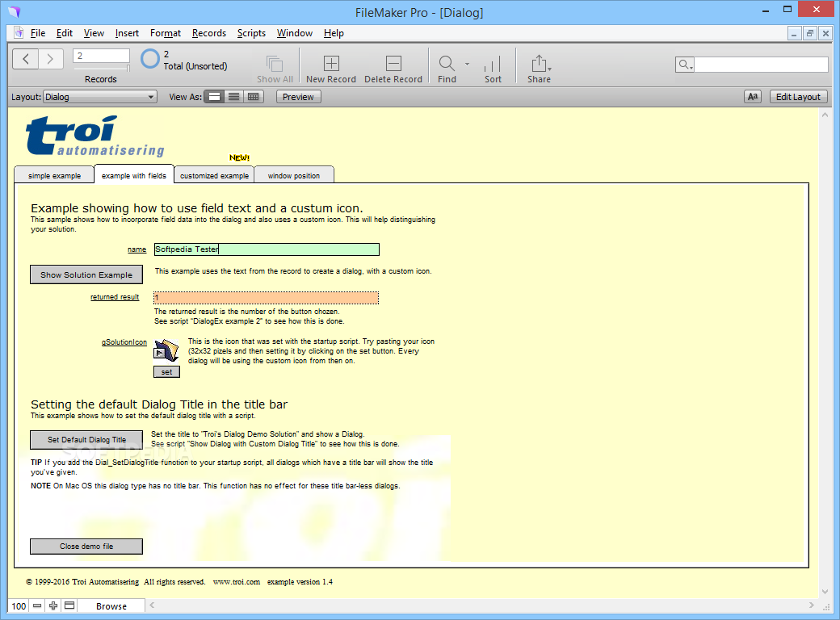Click the returned result field
This screenshot has width=840, height=620.
point(267,298)
